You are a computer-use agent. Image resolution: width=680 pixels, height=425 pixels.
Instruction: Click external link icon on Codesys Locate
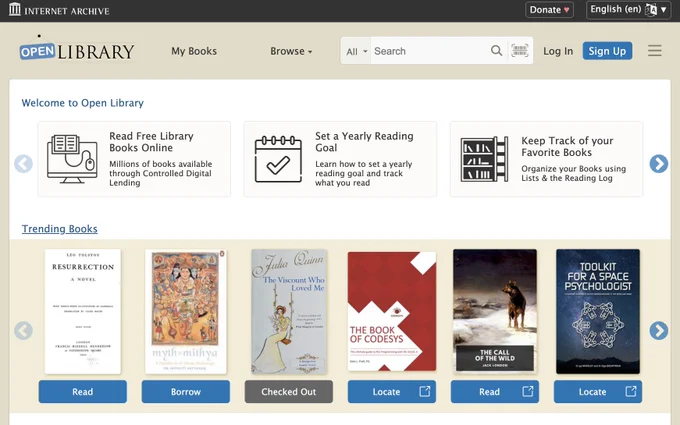425,392
